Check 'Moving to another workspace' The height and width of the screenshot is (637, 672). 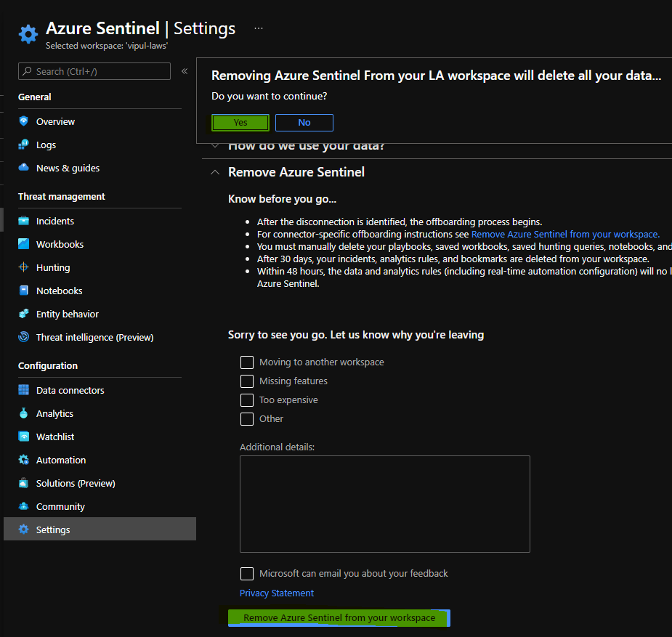pos(247,362)
